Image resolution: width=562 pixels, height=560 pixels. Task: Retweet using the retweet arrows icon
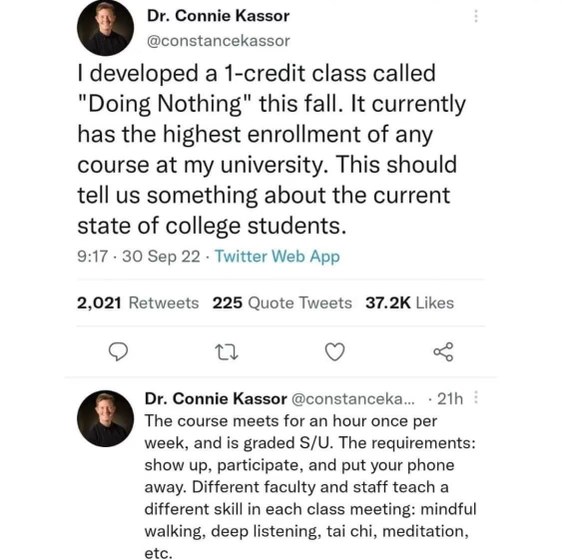(226, 352)
